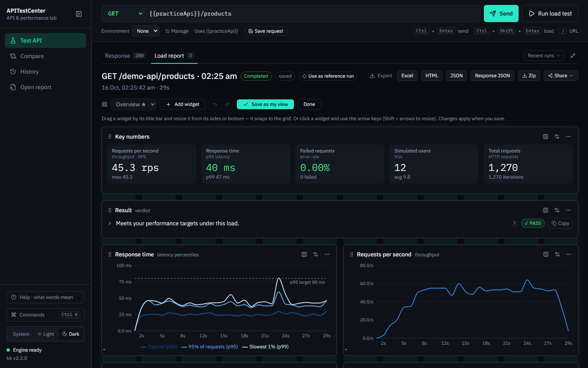
Task: Change column width of Key numbers widget
Action: 546,137
